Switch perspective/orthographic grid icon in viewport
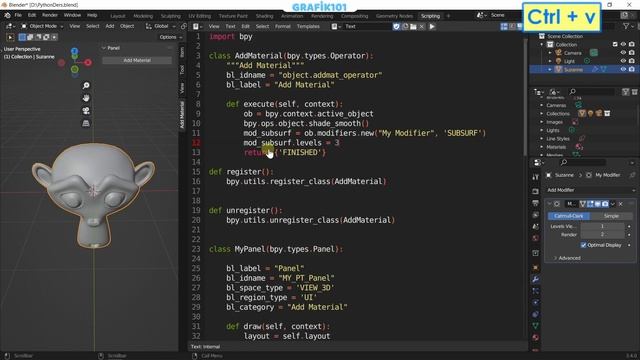 pyautogui.click(x=86, y=123)
